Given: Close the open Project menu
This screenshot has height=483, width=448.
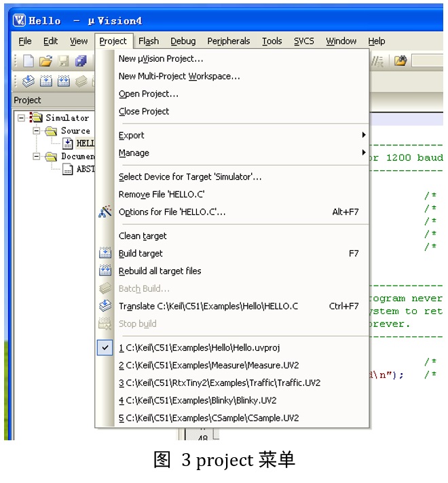Looking at the screenshot, I should (x=113, y=41).
